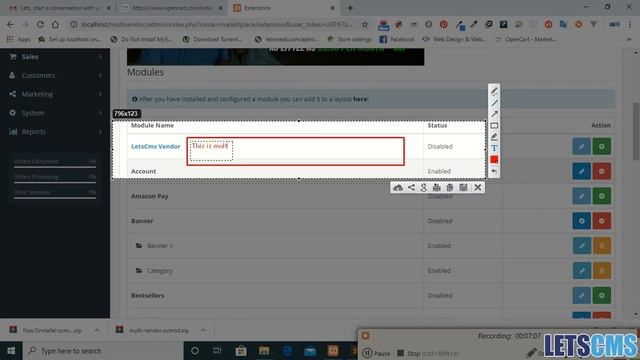The height and width of the screenshot is (360, 640).
Task: Select the Arrow drawing tool
Action: [494, 114]
